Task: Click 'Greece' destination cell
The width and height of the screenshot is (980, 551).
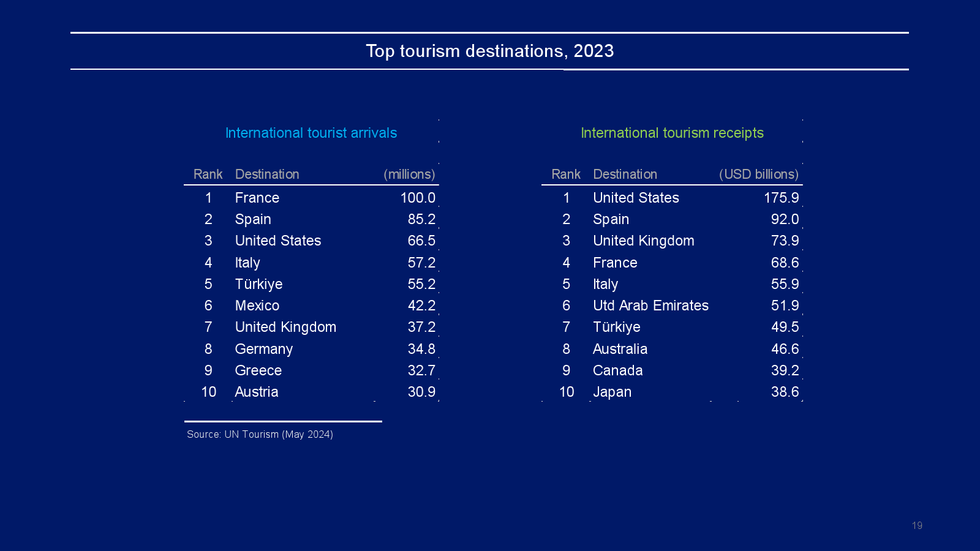Action: (x=258, y=370)
